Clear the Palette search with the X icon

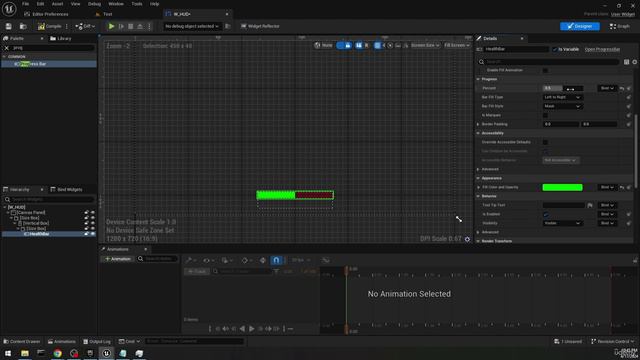[7, 48]
